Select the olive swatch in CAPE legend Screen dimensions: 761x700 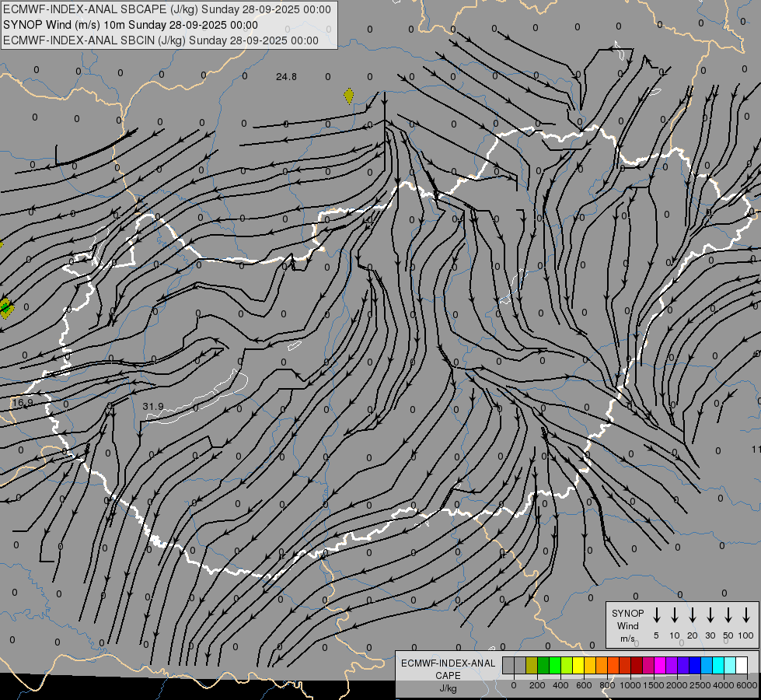click(532, 665)
